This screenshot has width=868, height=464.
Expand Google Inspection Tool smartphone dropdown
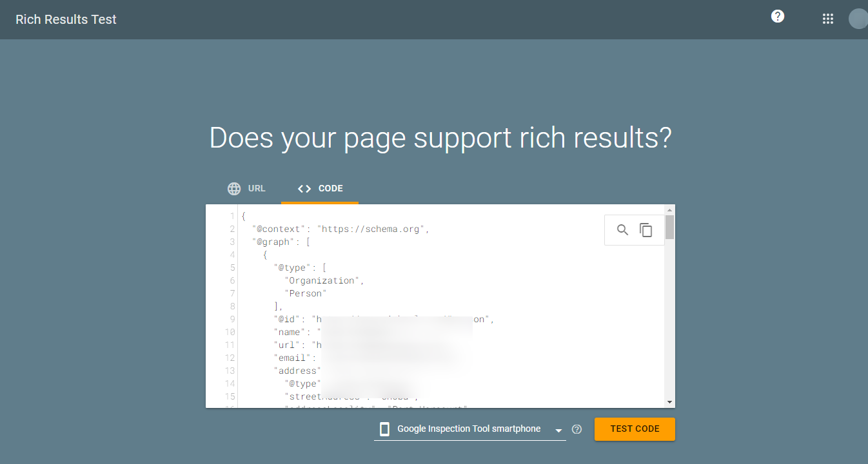pyautogui.click(x=470, y=429)
